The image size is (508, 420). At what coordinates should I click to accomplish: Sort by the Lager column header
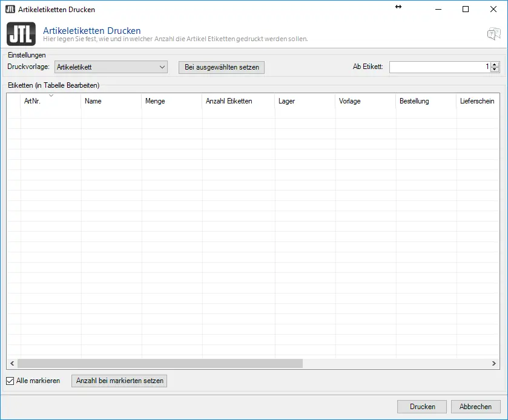click(305, 101)
